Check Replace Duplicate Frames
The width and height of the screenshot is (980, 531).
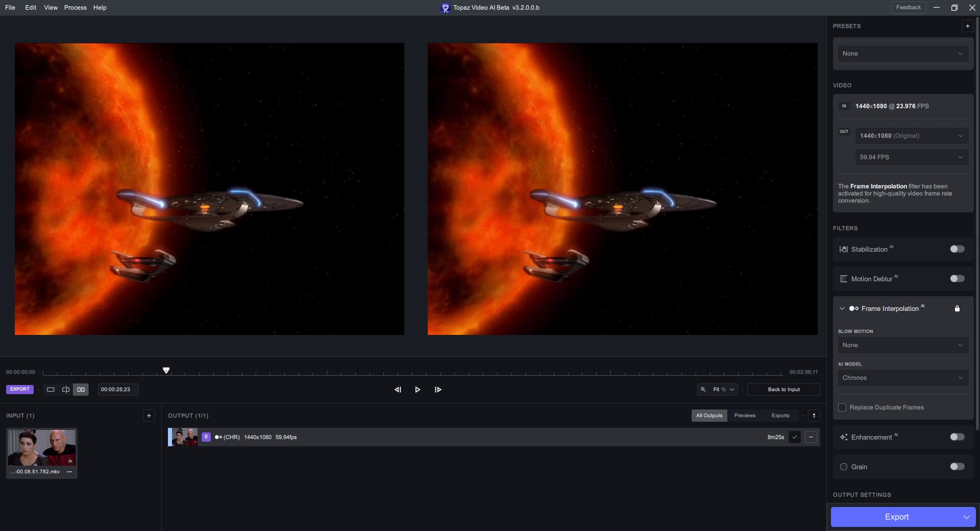842,407
